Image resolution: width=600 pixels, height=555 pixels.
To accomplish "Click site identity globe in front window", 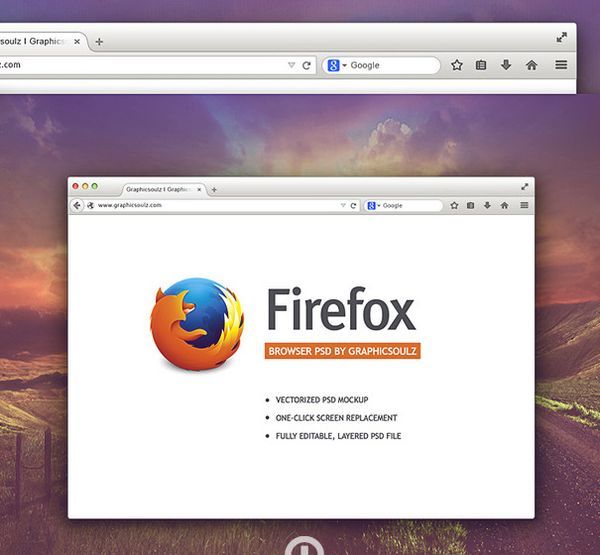I will pos(90,206).
